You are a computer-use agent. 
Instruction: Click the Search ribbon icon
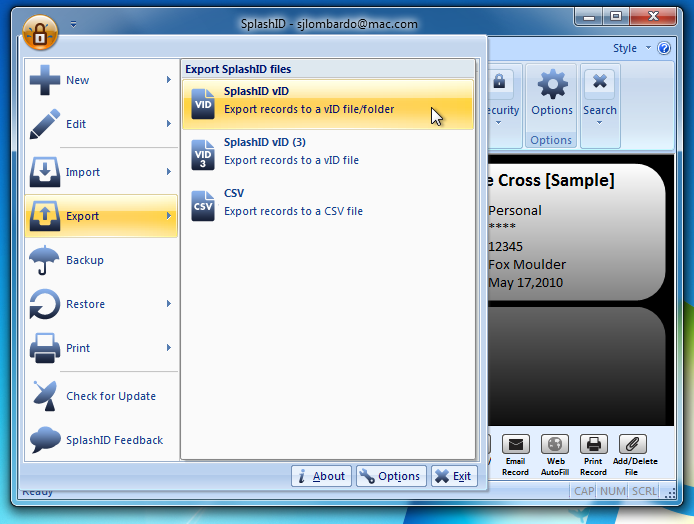click(600, 82)
